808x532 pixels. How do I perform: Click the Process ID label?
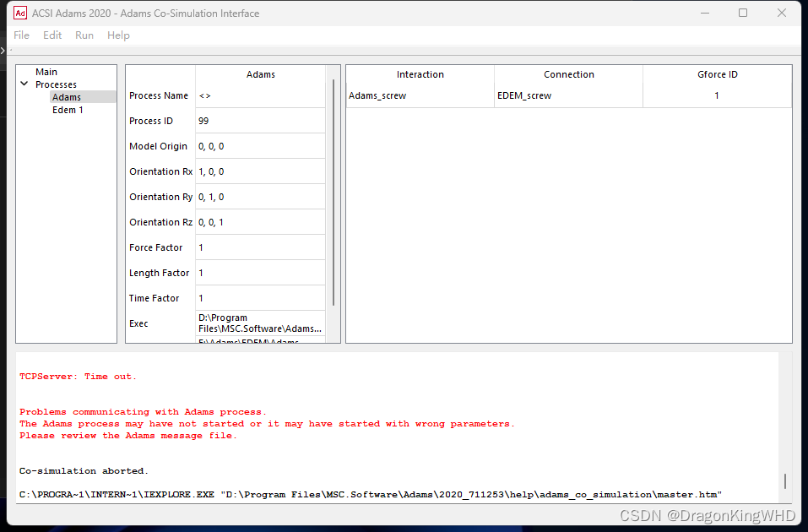click(x=150, y=121)
